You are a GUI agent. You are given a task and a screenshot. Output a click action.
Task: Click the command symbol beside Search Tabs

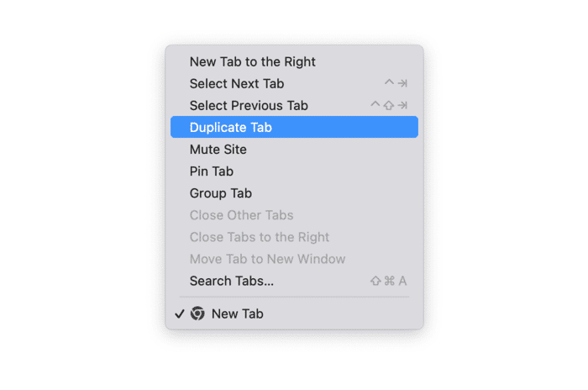tap(389, 281)
